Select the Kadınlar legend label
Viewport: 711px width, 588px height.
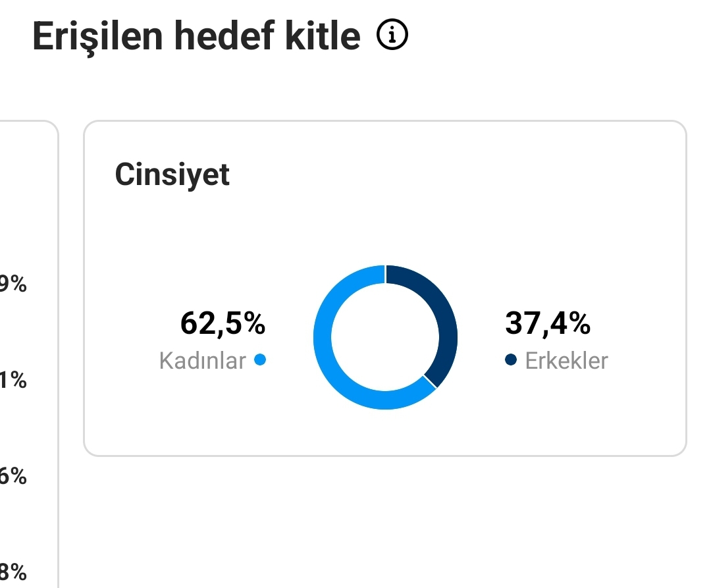pos(202,361)
